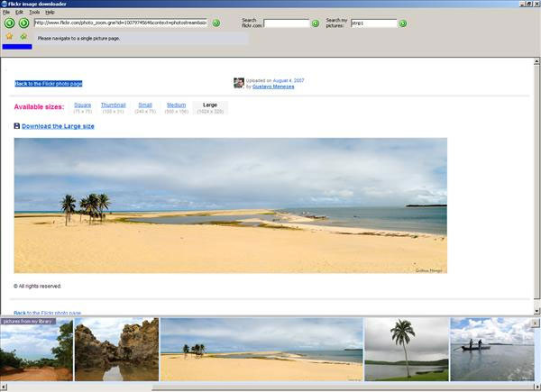Screen dimensions: 541x392
Task: Click the yellow star favorites icon
Action: (x=9, y=36)
